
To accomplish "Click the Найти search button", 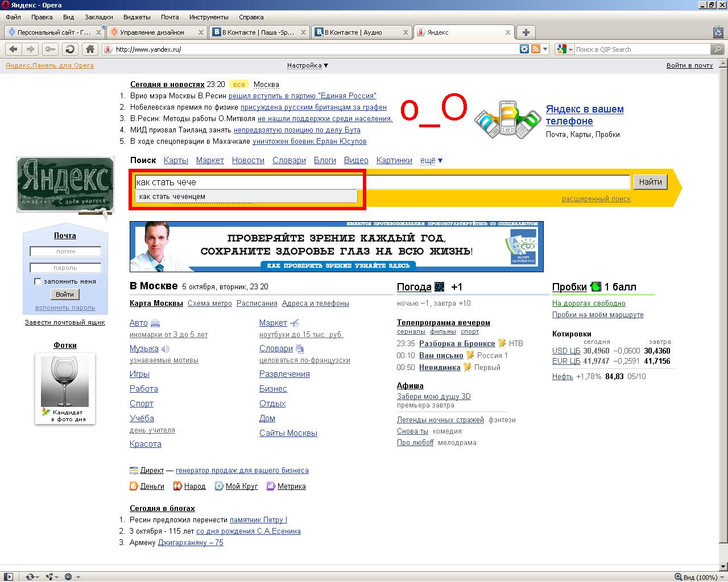I will (650, 182).
